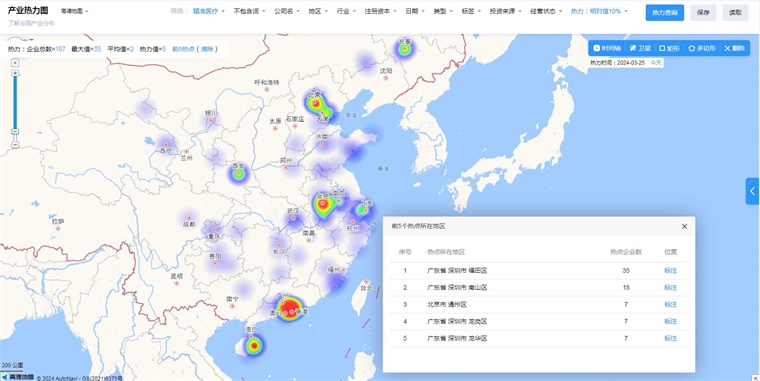Click the Hainan heat hotspot near 海口
760x381 pixels.
pos(253,345)
